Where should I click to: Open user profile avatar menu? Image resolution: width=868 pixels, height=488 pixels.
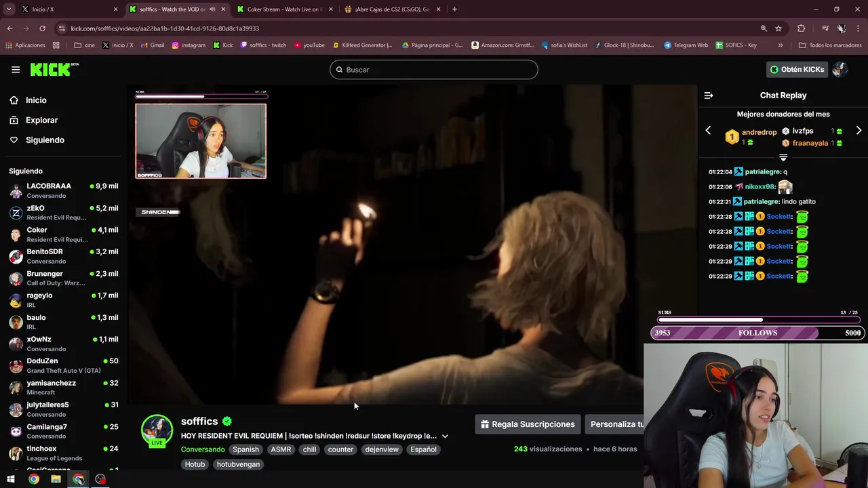pyautogui.click(x=840, y=69)
